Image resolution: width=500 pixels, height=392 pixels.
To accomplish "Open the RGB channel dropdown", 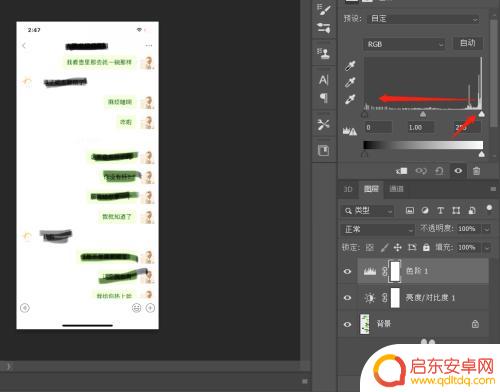I will tap(405, 44).
